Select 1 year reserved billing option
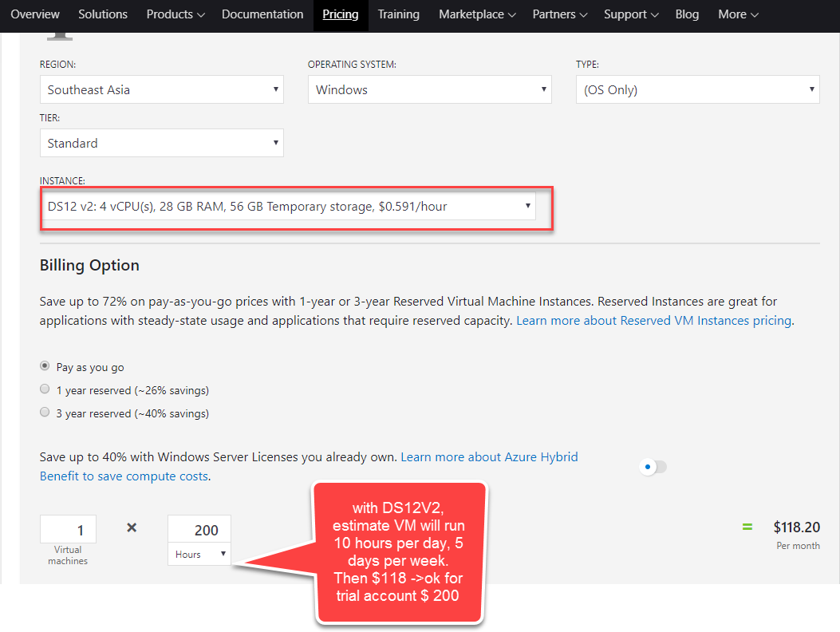The height and width of the screenshot is (632, 840). click(x=45, y=389)
